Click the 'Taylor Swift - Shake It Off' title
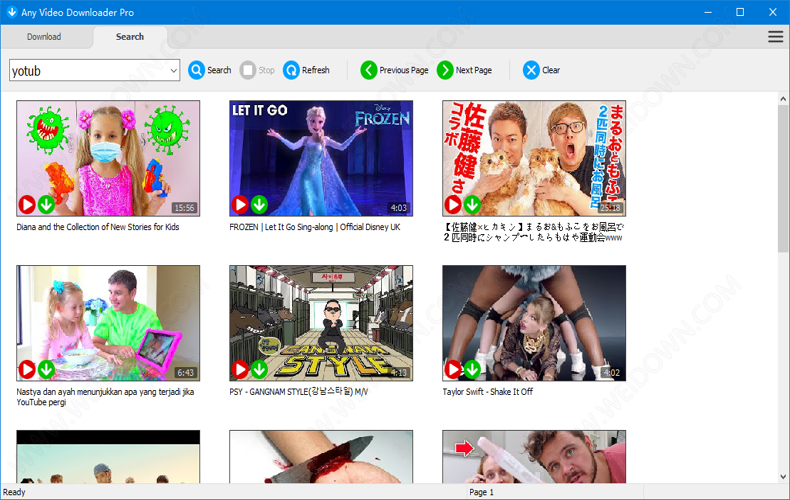The height and width of the screenshot is (500, 790). click(488, 392)
